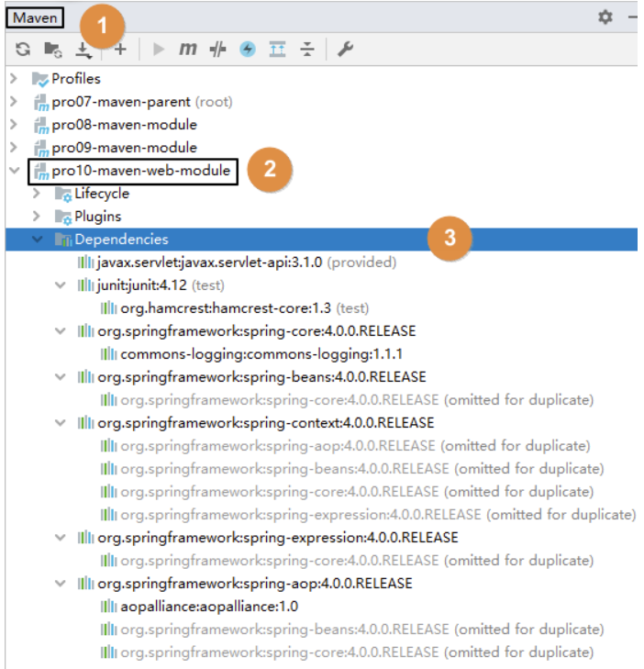Collapse junit:junit:4.12 dependency
644x669 pixels.
point(61,285)
